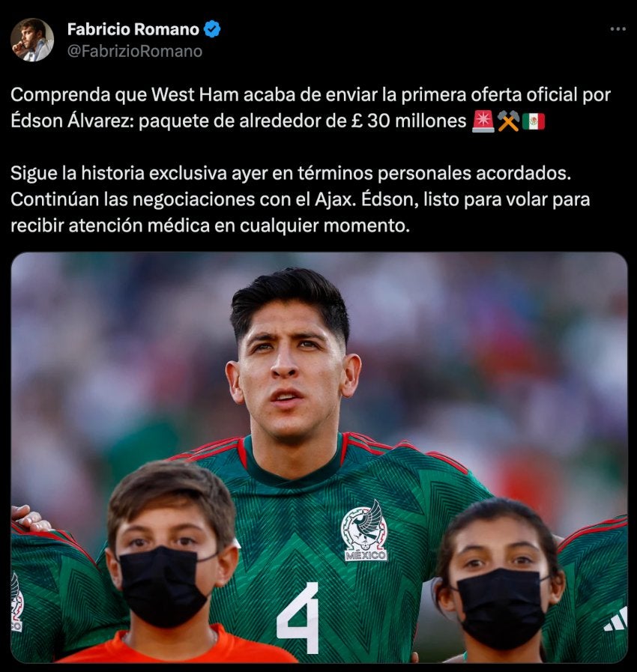This screenshot has height=672, width=637.
Task: Click the number 4 on the green jersey
Action: point(298,617)
